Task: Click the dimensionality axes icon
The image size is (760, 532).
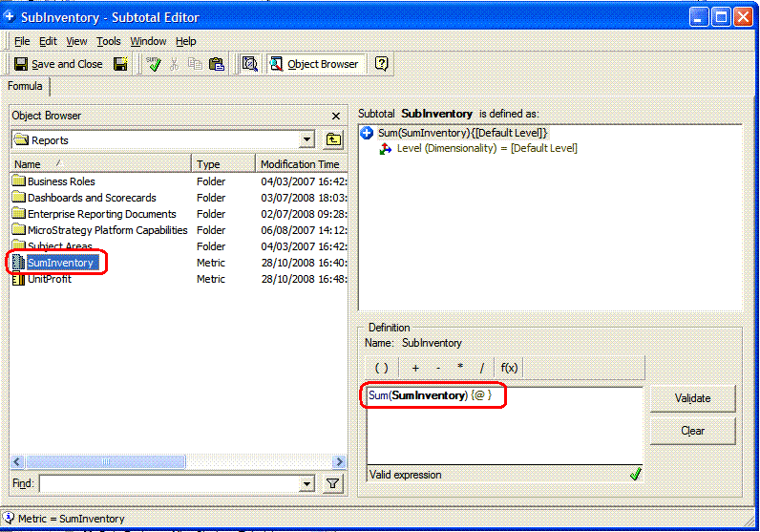Action: [386, 149]
